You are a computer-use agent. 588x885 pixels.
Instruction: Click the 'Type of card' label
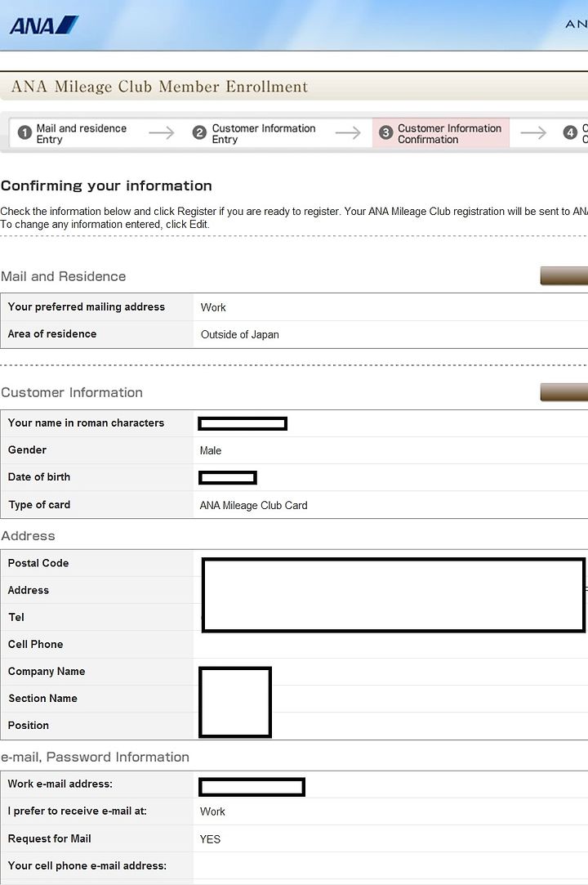coord(39,504)
